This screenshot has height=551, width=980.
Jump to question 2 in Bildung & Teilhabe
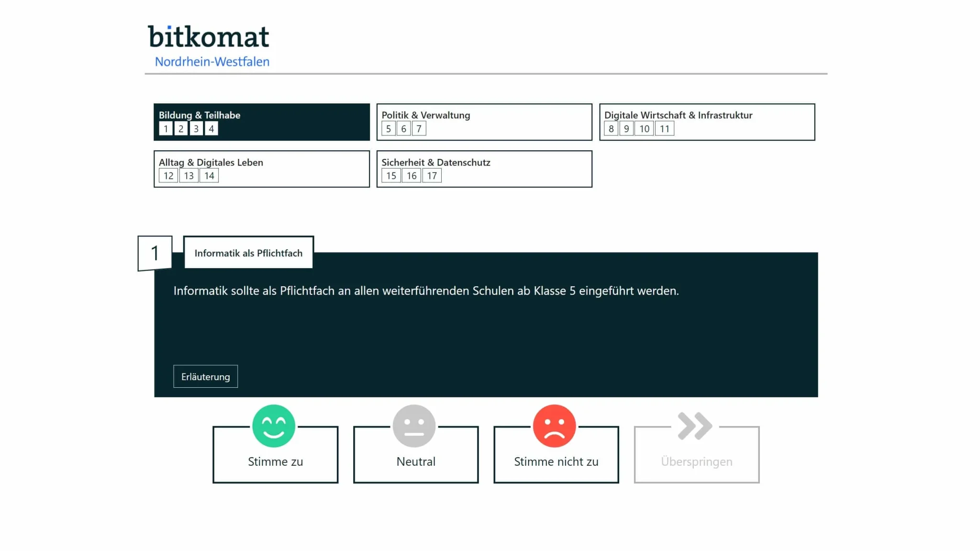[x=181, y=128]
